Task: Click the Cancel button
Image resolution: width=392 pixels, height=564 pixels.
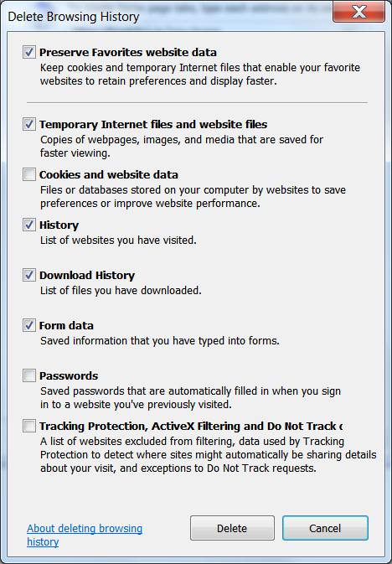Action: click(325, 528)
